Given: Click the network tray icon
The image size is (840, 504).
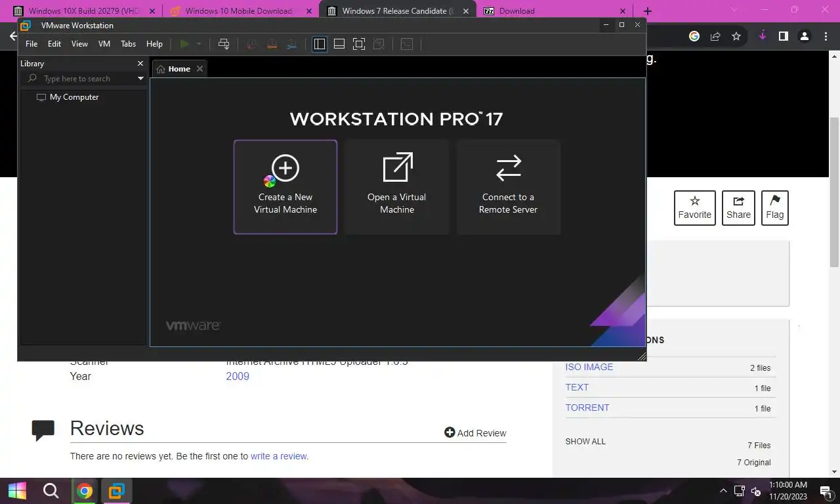Looking at the screenshot, I should [x=739, y=491].
